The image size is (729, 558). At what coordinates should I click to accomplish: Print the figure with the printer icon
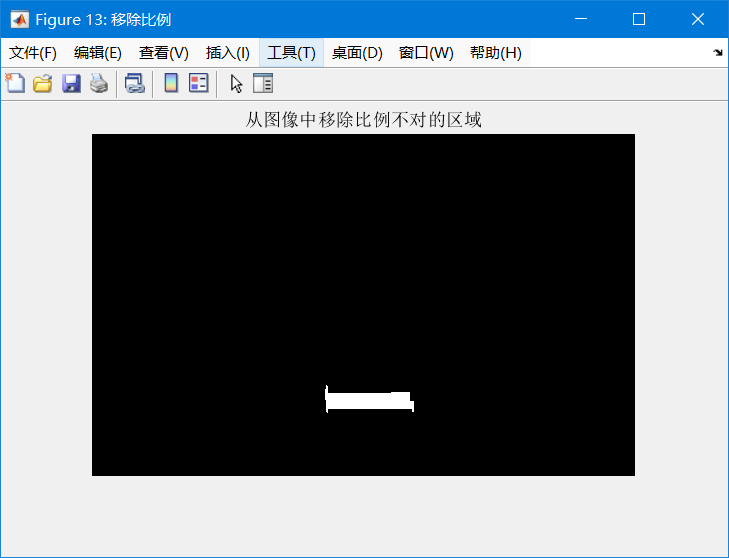[99, 84]
